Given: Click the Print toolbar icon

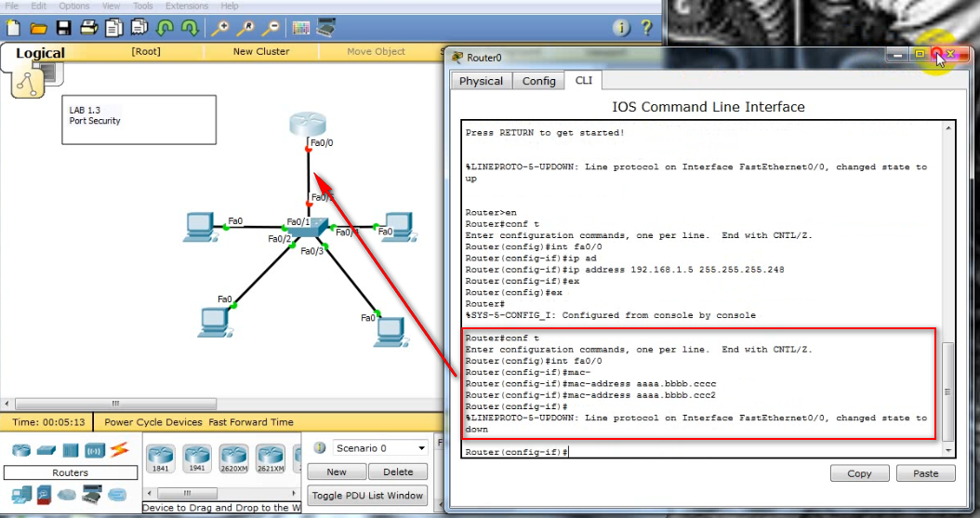Looking at the screenshot, I should 88,28.
